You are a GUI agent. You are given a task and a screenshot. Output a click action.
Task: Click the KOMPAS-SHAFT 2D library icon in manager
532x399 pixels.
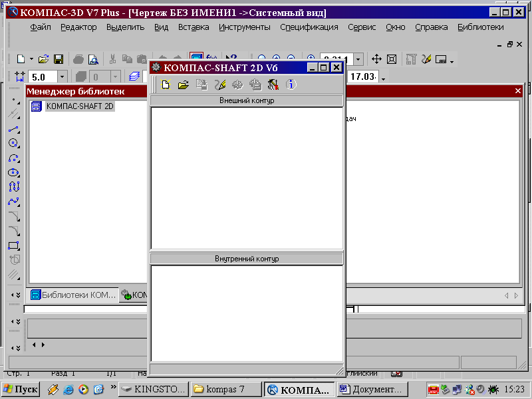pos(37,106)
